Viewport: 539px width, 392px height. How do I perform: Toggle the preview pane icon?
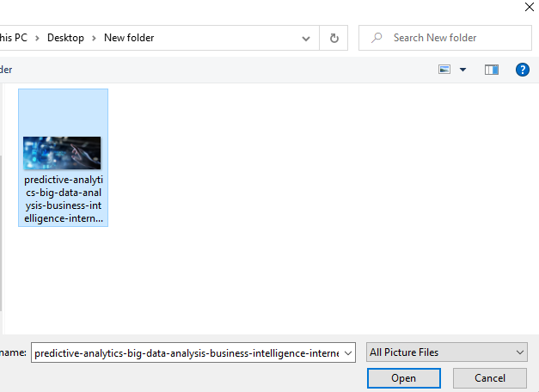[x=492, y=70]
